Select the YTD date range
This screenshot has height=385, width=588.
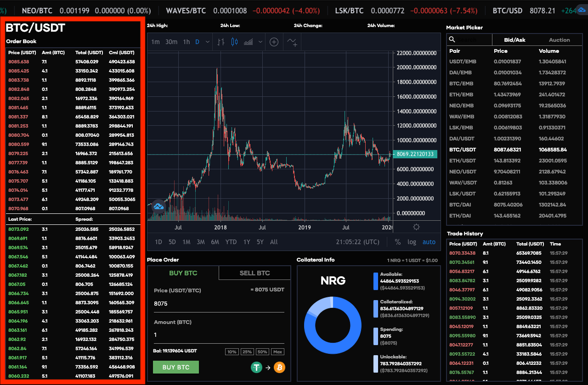tap(231, 242)
